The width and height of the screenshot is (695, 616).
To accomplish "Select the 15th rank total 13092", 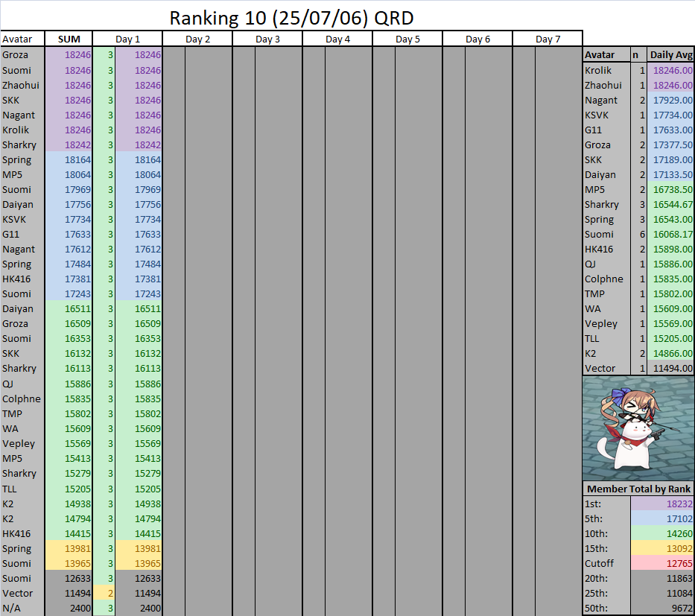I will (662, 548).
